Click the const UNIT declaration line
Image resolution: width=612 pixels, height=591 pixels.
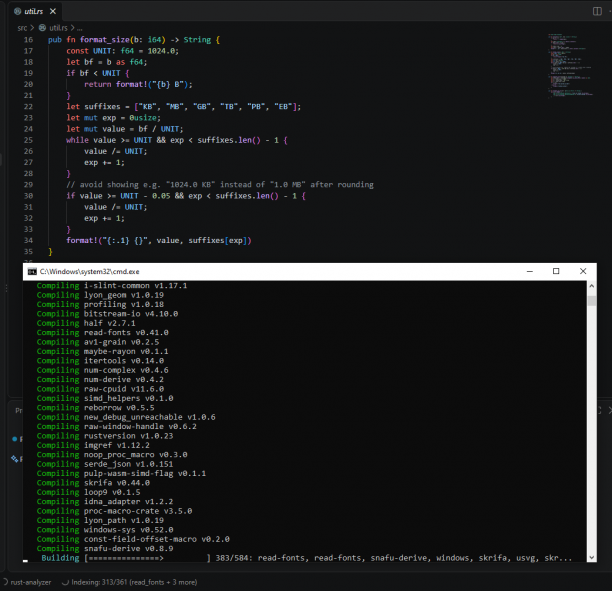[x=123, y=51]
